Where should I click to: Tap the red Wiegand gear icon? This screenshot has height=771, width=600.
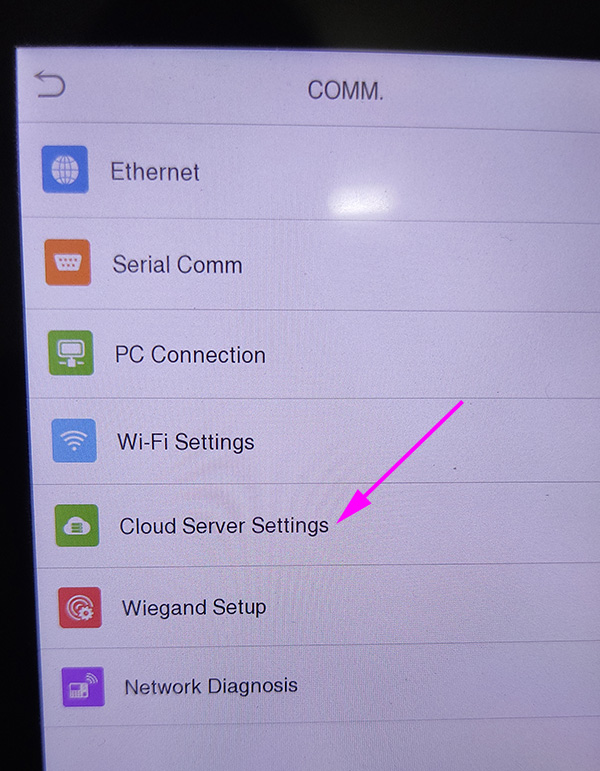tap(80, 607)
